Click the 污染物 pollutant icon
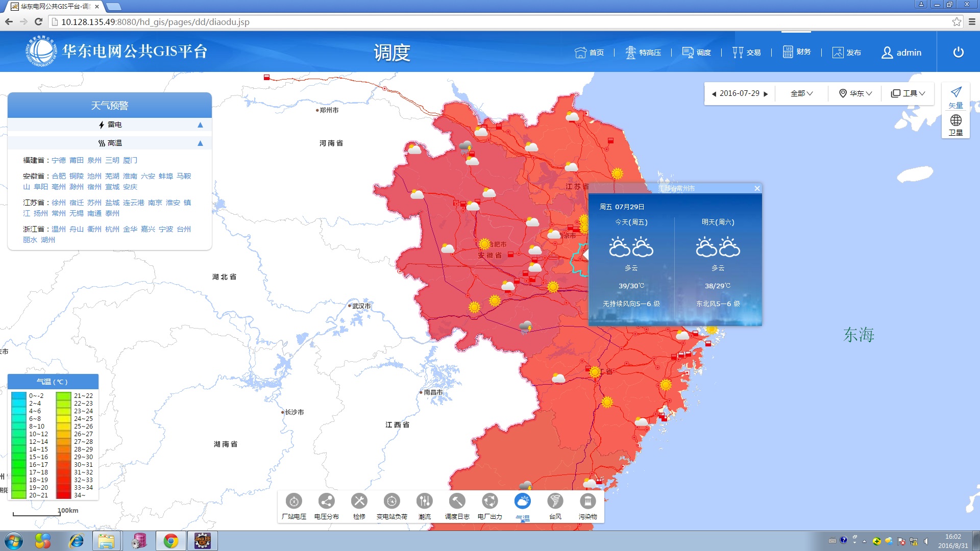This screenshot has height=551, width=980. pos(587,502)
